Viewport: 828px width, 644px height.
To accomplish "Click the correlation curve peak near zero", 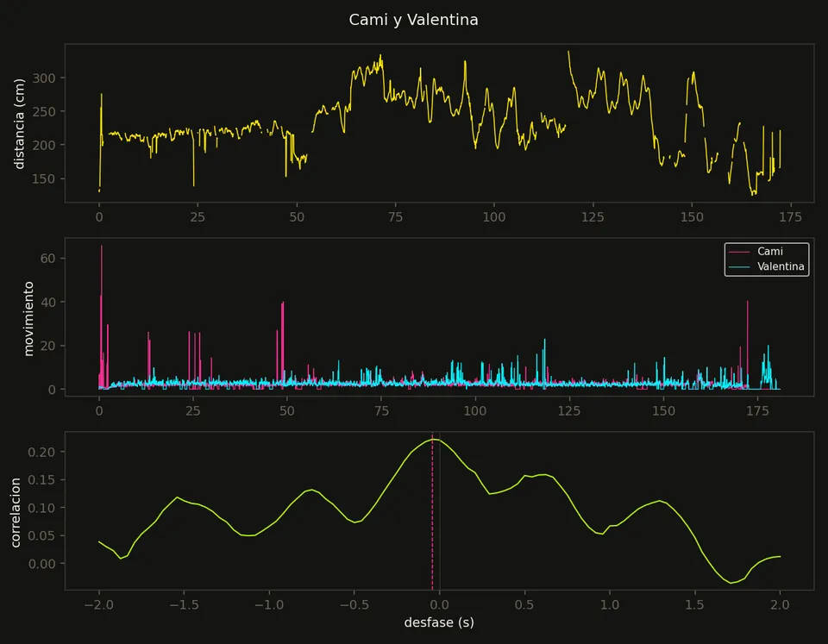I will 433,439.
